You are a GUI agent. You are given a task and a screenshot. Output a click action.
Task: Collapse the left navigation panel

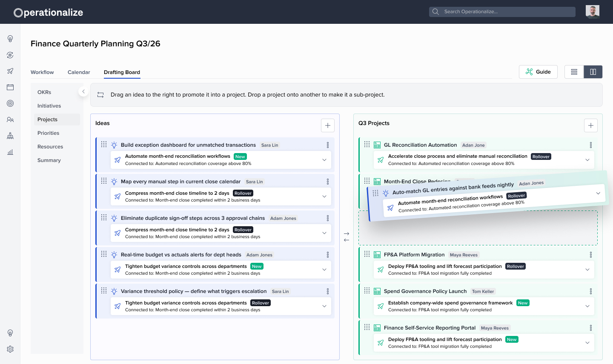pos(83,91)
